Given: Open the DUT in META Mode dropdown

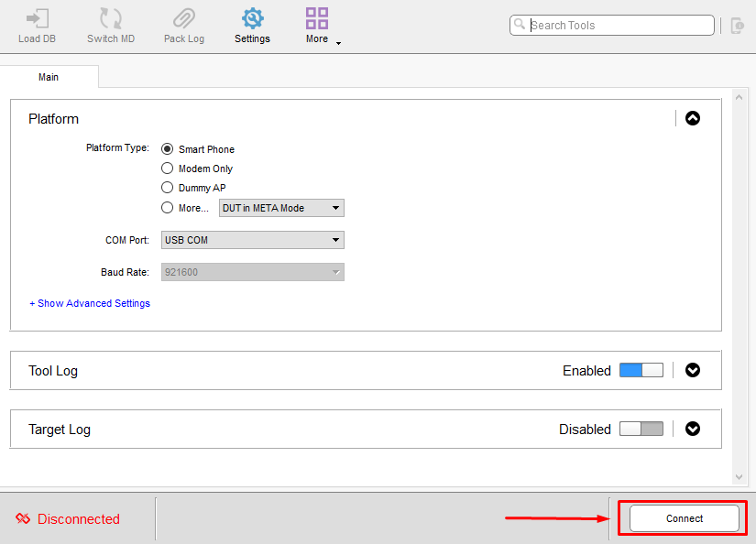Looking at the screenshot, I should tap(281, 208).
